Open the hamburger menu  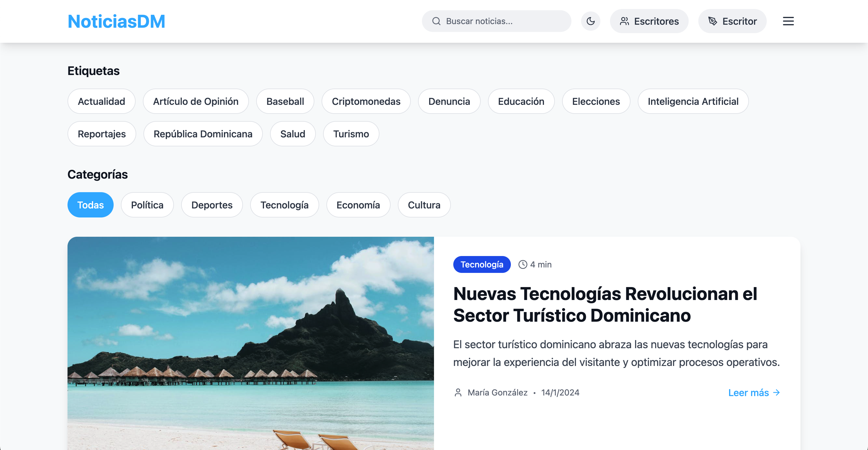(x=788, y=21)
